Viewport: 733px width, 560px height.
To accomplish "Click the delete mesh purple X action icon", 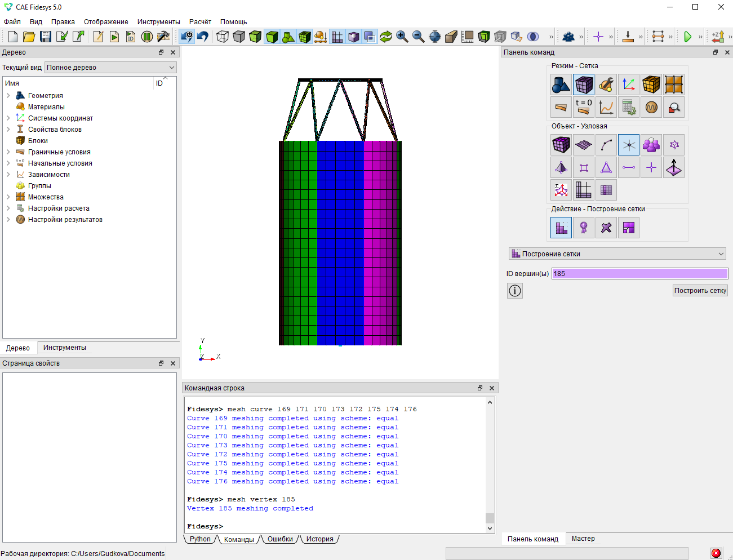I will pos(606,228).
